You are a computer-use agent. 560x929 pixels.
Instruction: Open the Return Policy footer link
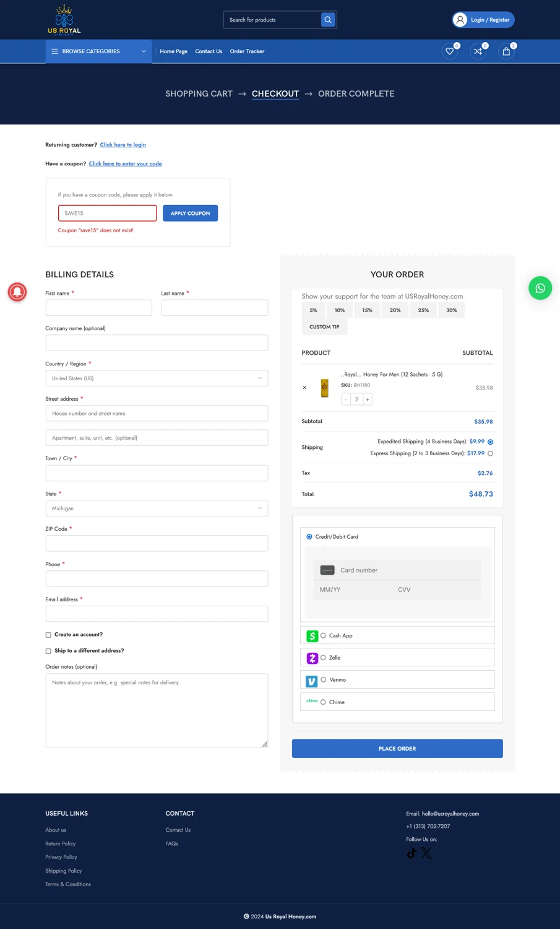click(x=61, y=844)
